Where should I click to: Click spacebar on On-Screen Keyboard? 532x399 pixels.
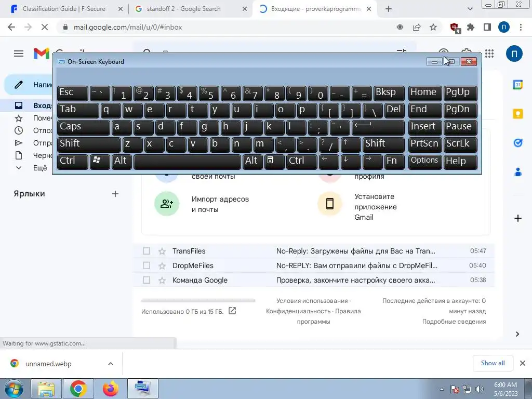click(x=187, y=162)
